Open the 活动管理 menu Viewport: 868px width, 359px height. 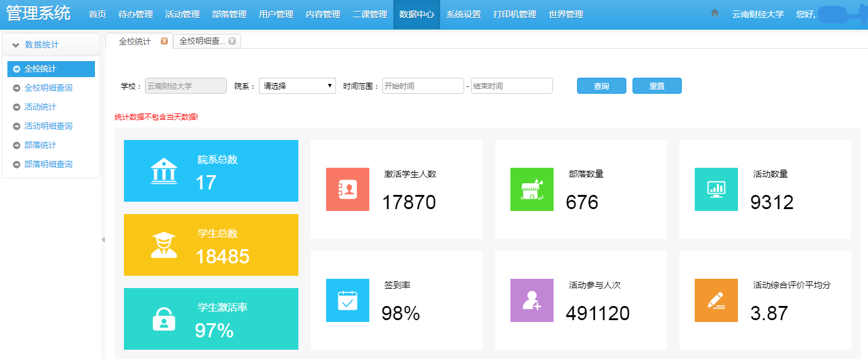(182, 14)
